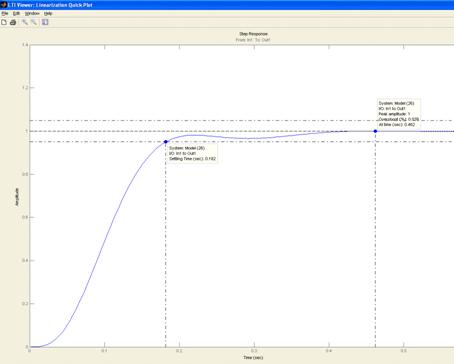
Task: Open the Edit menu
Action: 16,14
